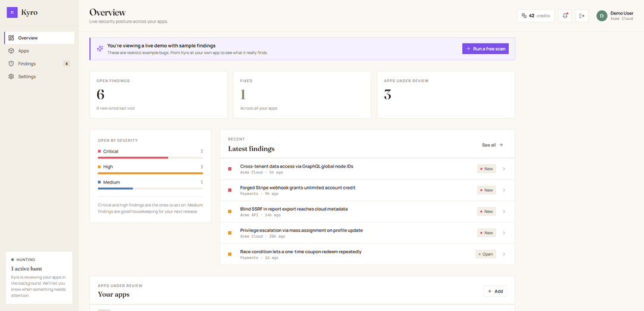Click the Settings gear icon

[11, 76]
